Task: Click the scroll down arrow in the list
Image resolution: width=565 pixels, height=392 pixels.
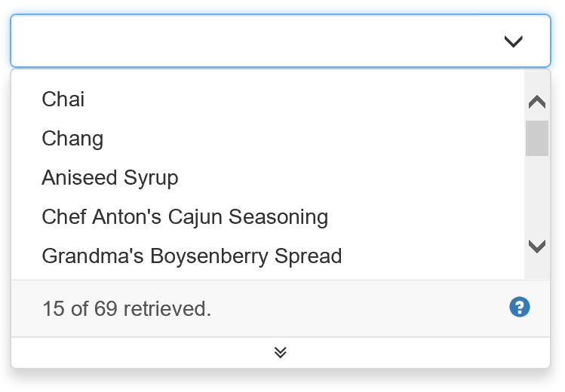Action: [537, 246]
